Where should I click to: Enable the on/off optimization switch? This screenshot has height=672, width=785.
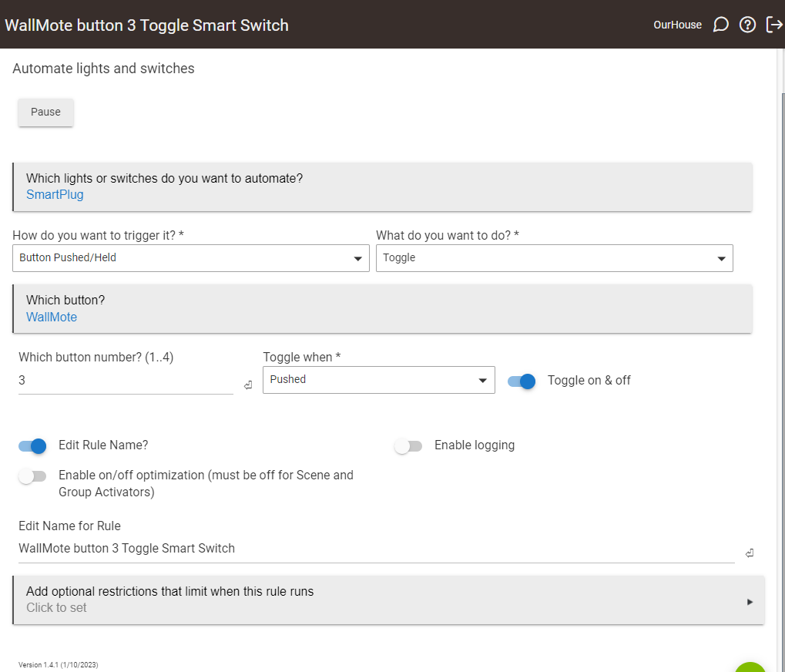coord(32,476)
